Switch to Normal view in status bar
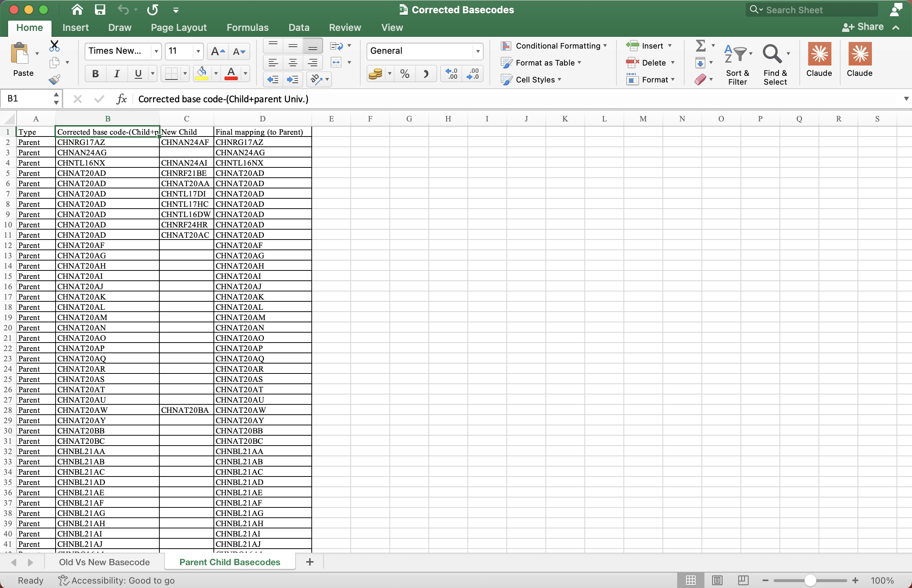 (690, 580)
